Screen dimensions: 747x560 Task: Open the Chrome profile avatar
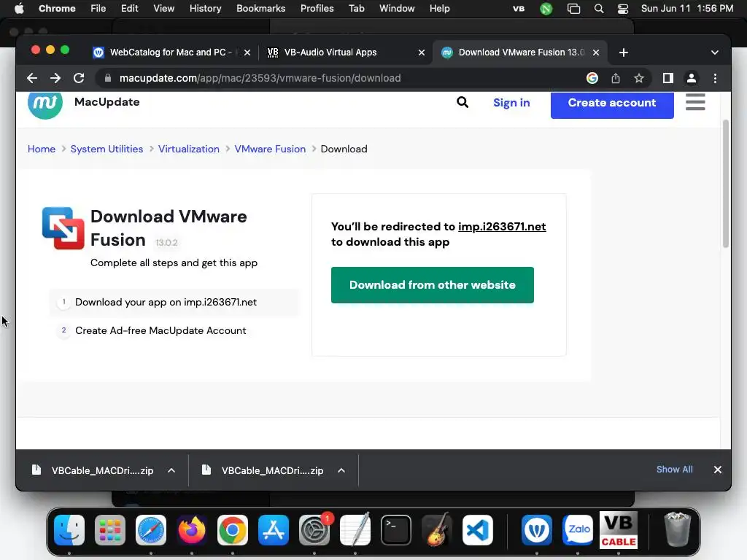(x=692, y=78)
